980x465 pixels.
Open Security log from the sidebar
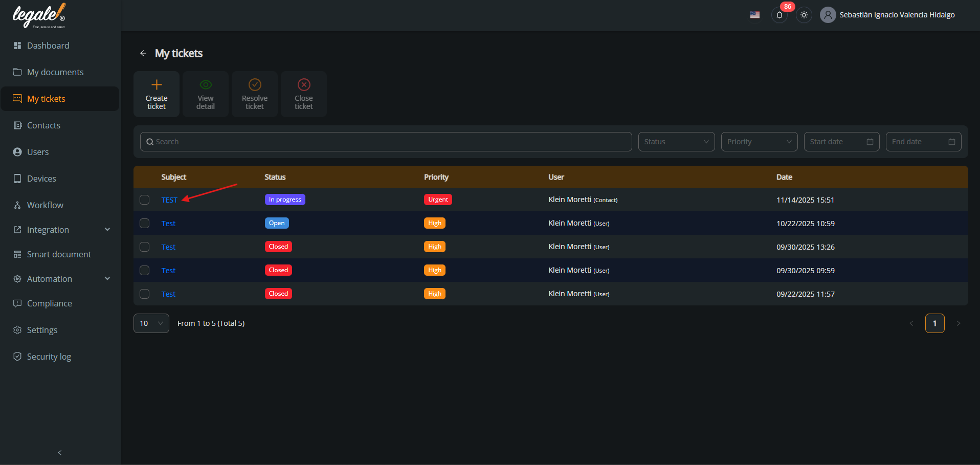[x=49, y=357]
